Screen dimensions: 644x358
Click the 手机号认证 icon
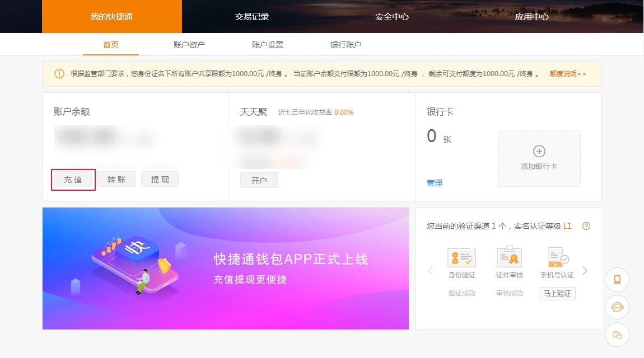coord(558,257)
